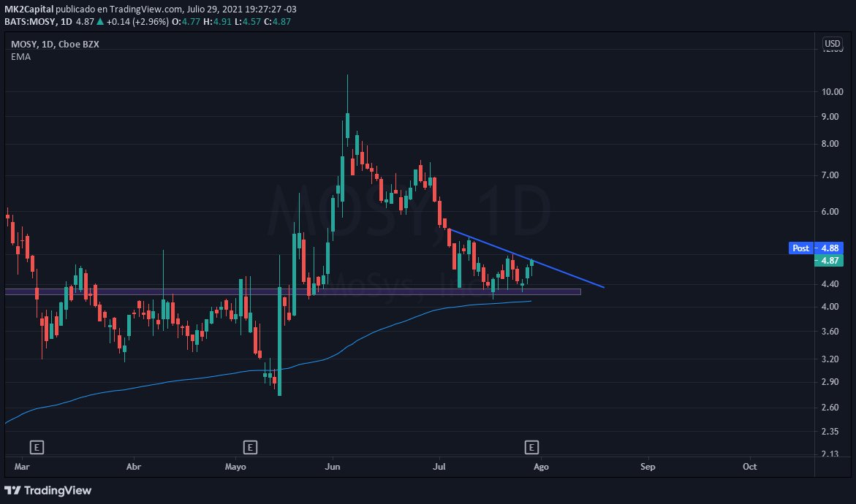Toggle the "MOSY, 1D, Cboe BZX" legend entry
This screenshot has width=856, height=504.
55,44
